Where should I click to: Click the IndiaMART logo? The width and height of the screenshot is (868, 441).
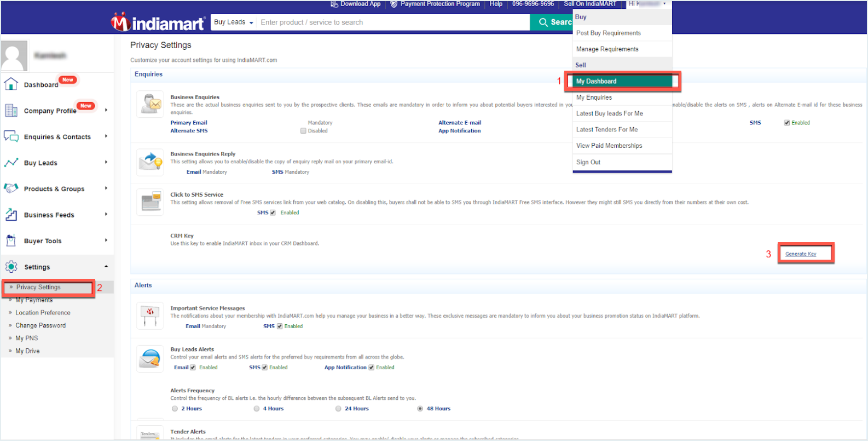point(158,22)
